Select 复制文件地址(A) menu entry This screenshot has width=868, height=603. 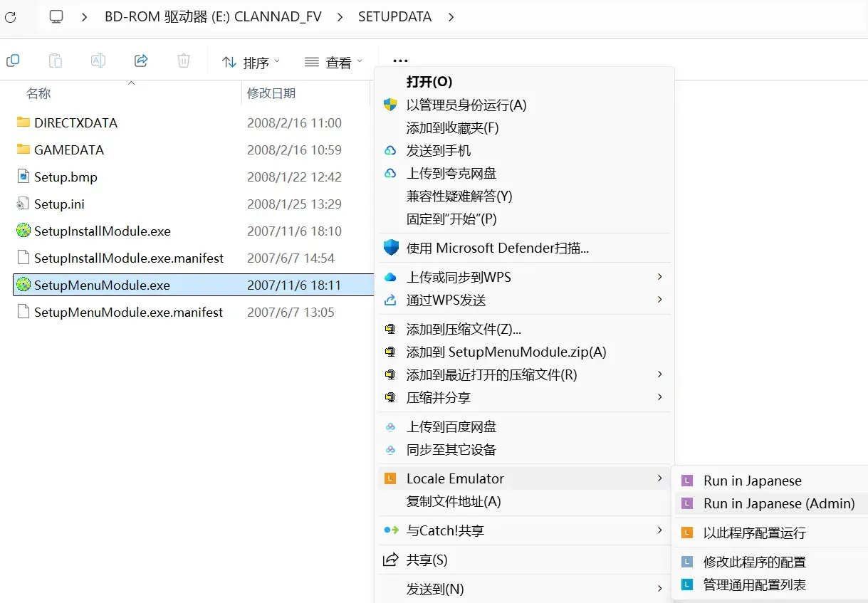tap(524, 501)
